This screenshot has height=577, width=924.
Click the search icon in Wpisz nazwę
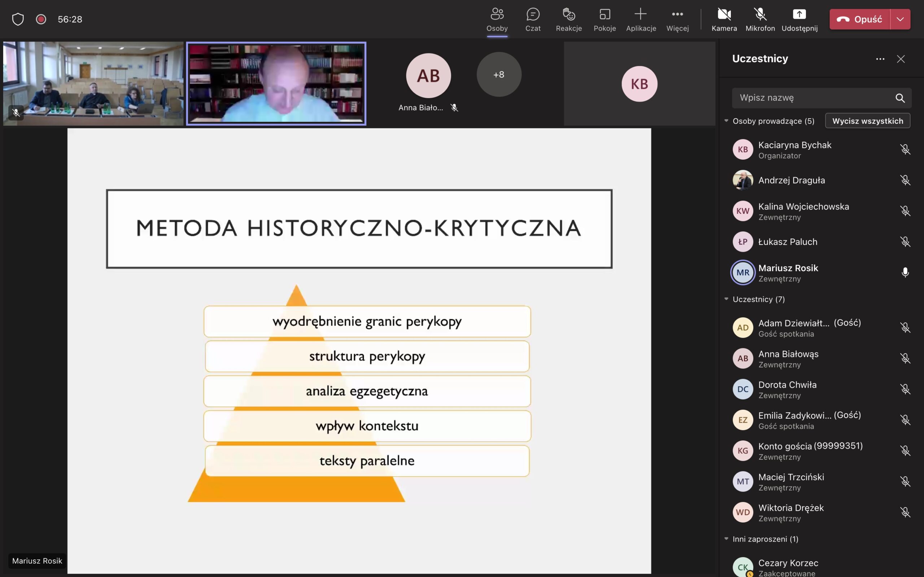point(900,98)
